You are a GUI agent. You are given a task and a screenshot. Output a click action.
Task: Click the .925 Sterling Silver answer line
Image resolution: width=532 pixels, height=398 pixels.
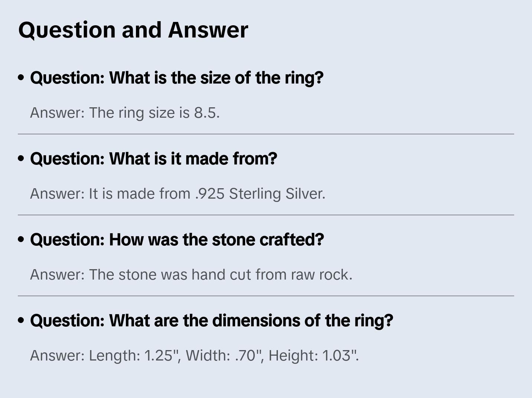[x=178, y=194]
